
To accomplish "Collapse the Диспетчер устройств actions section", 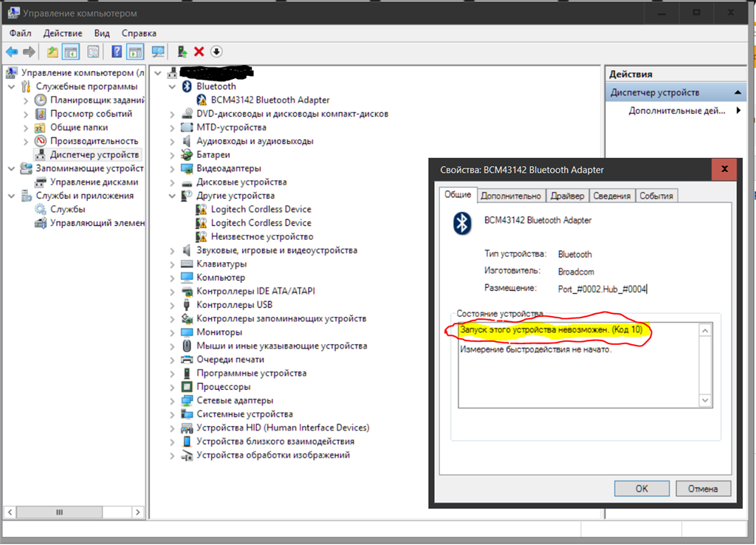I will [x=738, y=92].
